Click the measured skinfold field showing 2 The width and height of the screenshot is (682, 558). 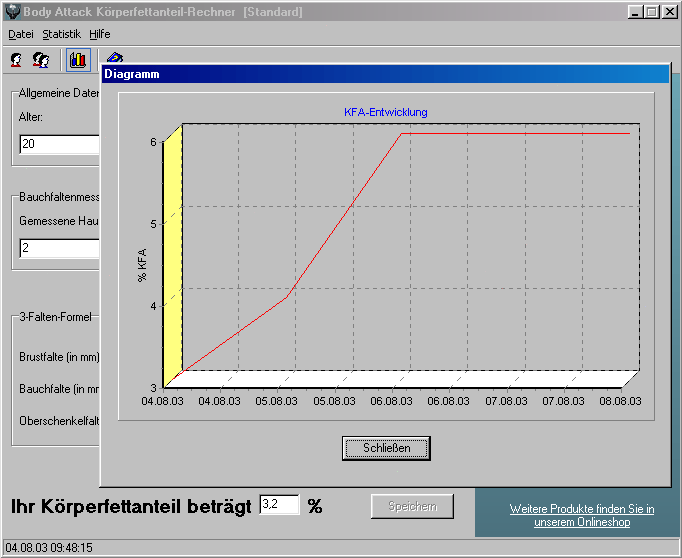pyautogui.click(x=58, y=248)
